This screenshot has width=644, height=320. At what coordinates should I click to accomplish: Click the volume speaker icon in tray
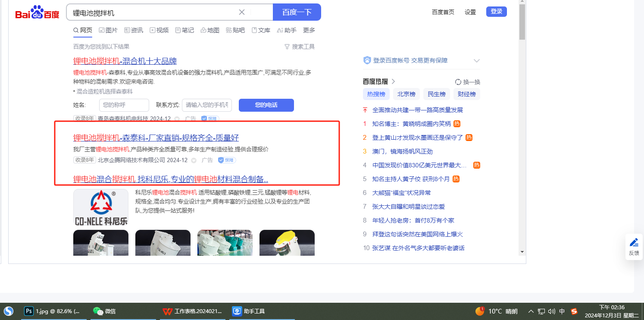point(552,311)
